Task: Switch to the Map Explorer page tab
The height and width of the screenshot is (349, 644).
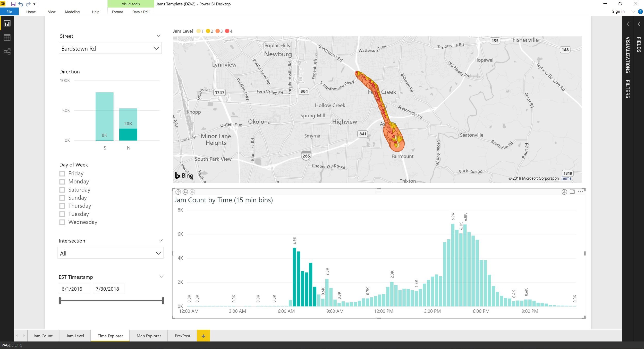Action: coord(149,336)
